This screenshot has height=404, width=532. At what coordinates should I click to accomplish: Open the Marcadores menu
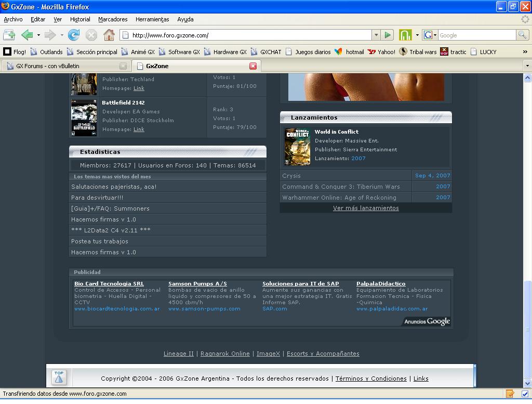(x=113, y=19)
